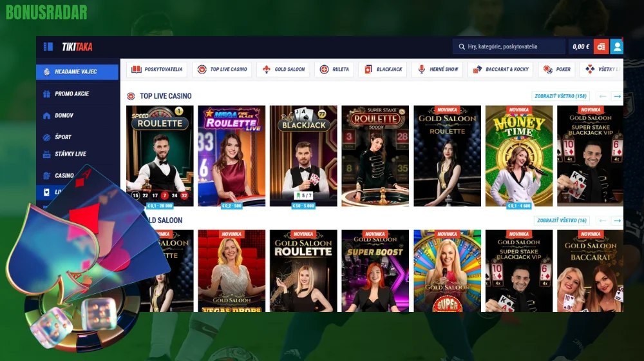The image size is (644, 361).
Task: Click Zobraziť Všetko (158) link
Action: 561,96
